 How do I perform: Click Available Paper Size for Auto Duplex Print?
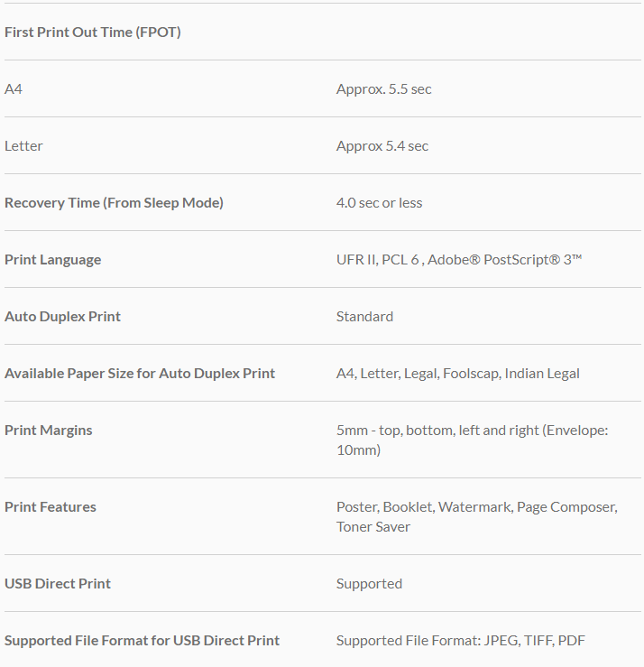pos(140,374)
